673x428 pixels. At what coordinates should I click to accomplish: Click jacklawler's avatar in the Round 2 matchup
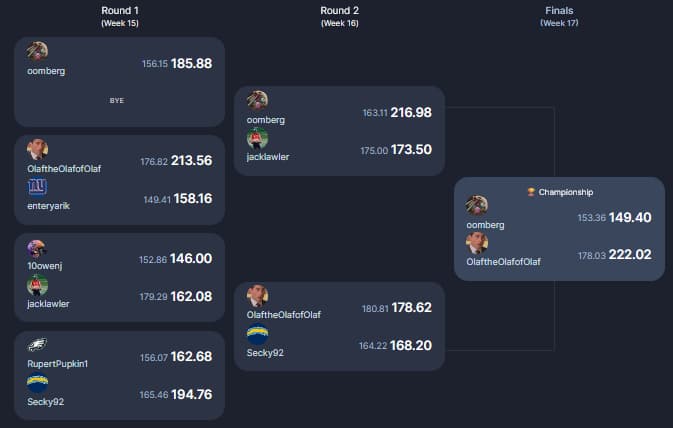click(x=257, y=138)
